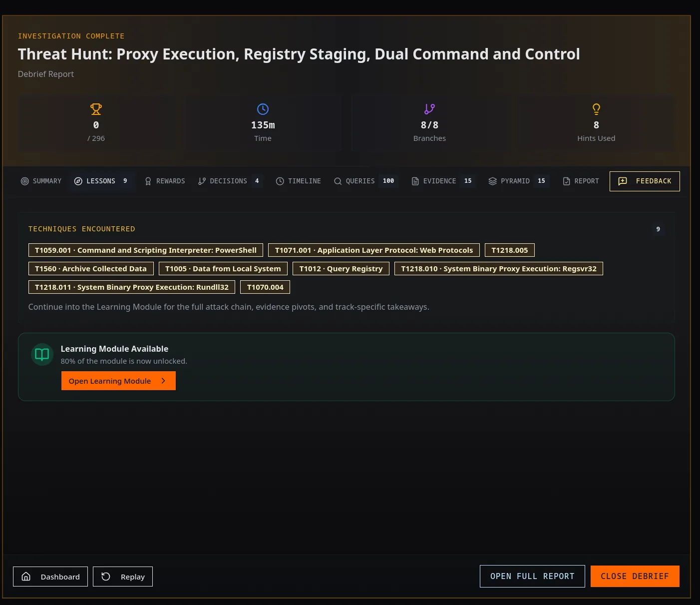This screenshot has width=700, height=605.
Task: Close the debrief
Action: click(635, 577)
